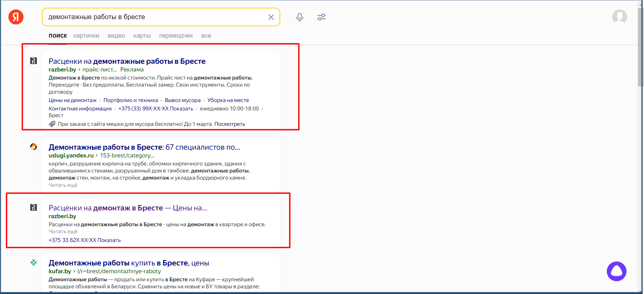Click the promo tag icon in the ad
Screen dimensions: 644x294
52,124
